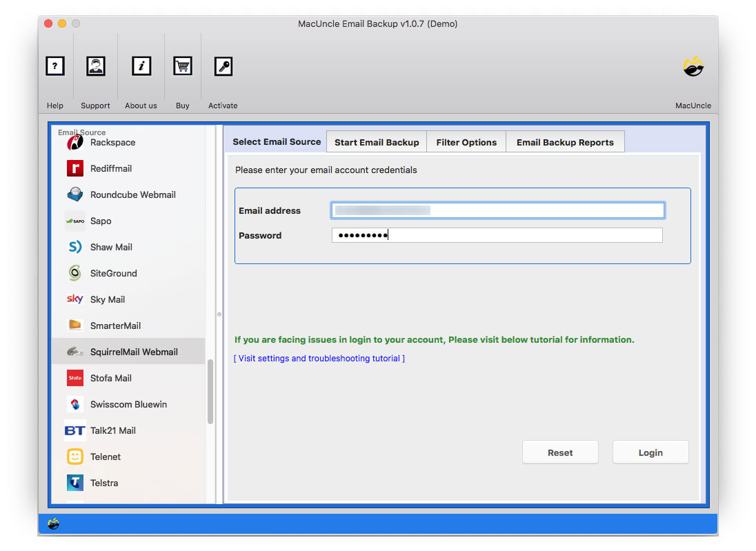The image size is (756, 551).
Task: Click the Activate key icon
Action: click(x=223, y=66)
